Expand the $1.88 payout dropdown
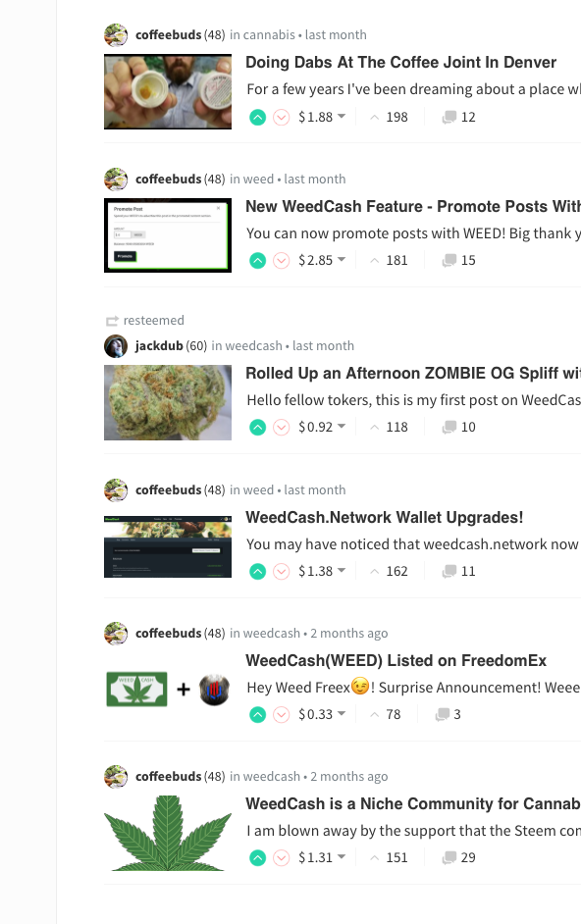This screenshot has height=924, width=581. click(x=322, y=118)
